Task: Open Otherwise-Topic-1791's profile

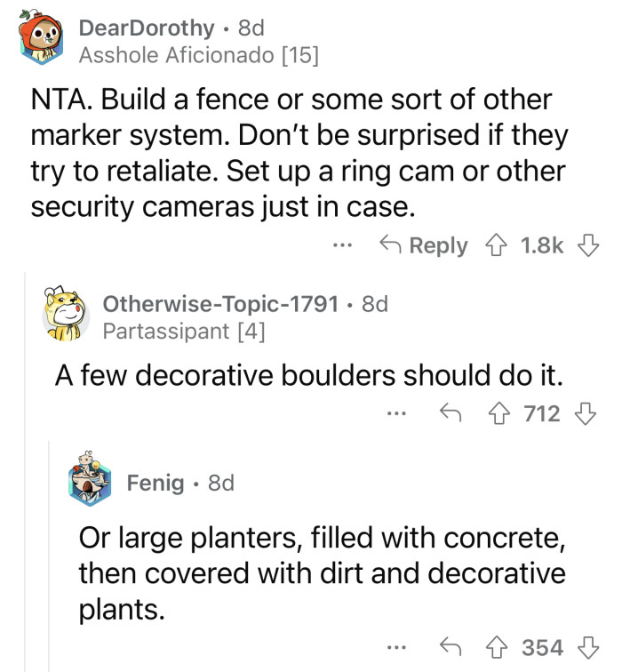Action: (221, 304)
